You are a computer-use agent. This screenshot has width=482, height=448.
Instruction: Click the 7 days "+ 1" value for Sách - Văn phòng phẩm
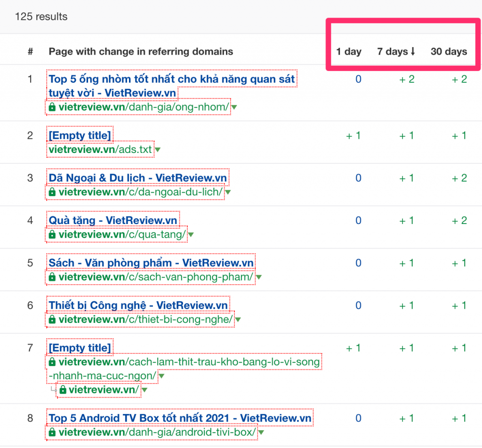[406, 263]
